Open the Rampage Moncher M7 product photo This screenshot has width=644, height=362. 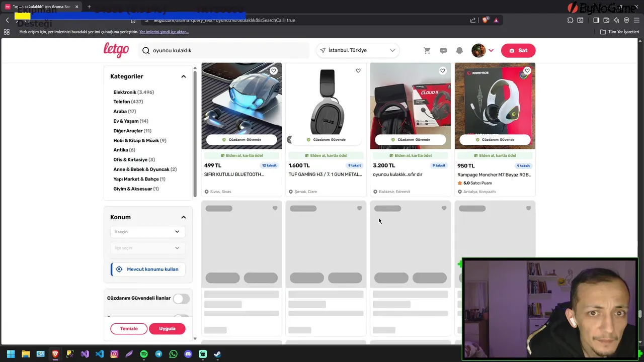(x=495, y=106)
